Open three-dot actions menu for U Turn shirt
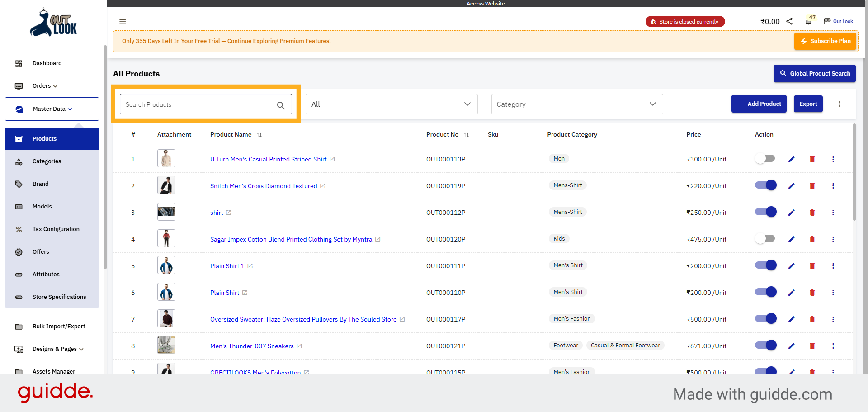The height and width of the screenshot is (412, 868). [x=833, y=159]
